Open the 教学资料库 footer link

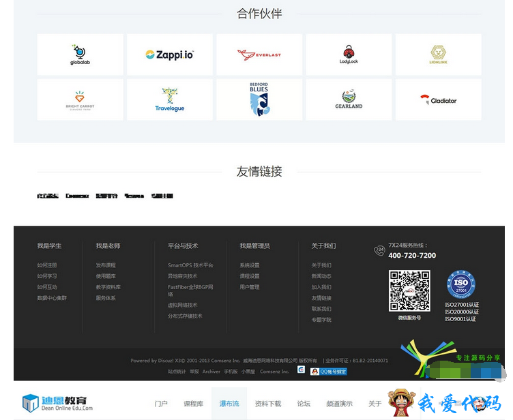tap(108, 287)
